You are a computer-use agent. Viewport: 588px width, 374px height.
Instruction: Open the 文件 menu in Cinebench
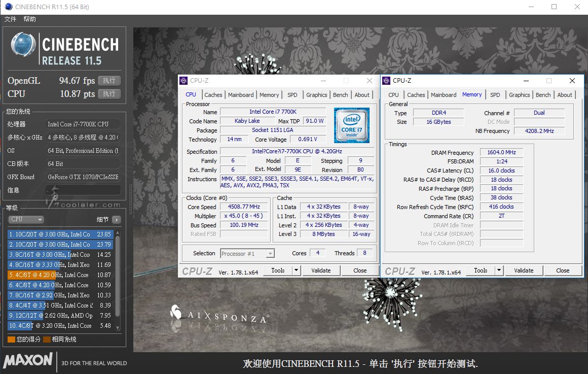[10, 19]
